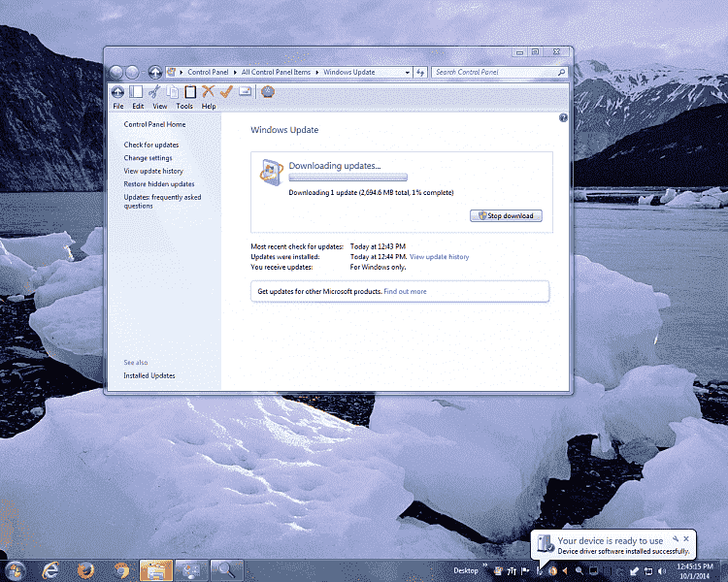Click the volume speaker tray icon
Viewport: 728px width, 582px height.
tap(662, 571)
